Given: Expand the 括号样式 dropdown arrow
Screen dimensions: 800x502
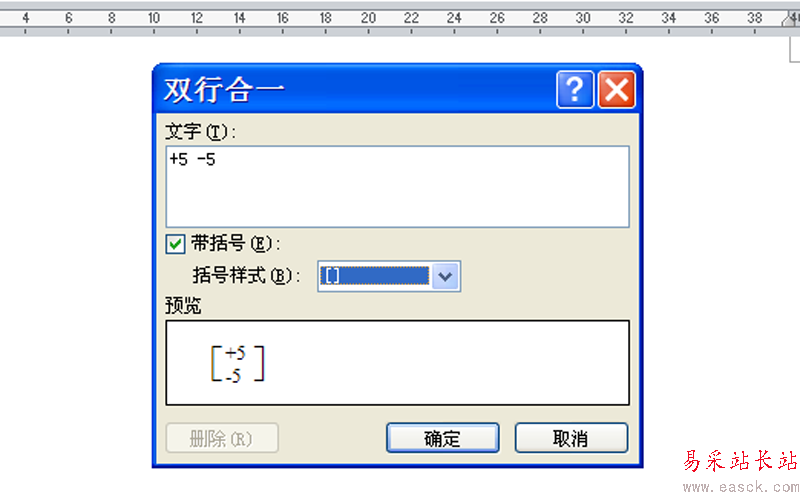Looking at the screenshot, I should (x=445, y=277).
